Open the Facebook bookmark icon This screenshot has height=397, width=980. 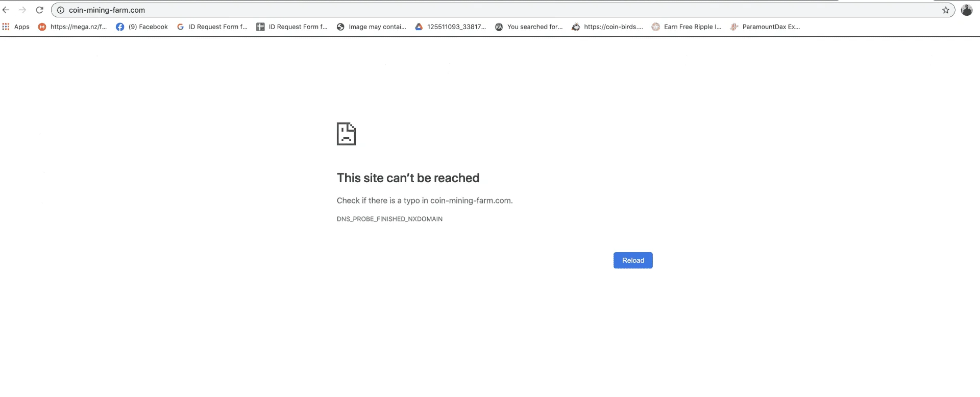(120, 27)
